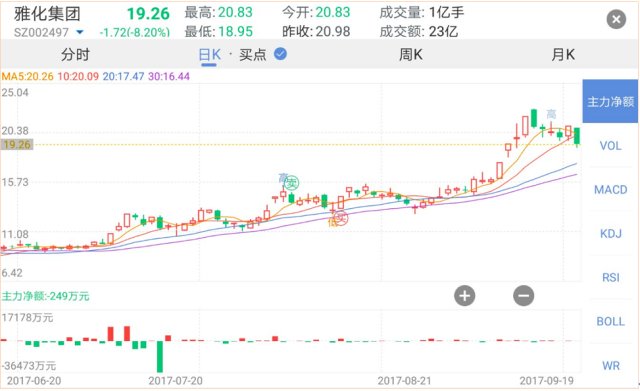Show the VOL indicator
Screen dimensions: 640x391
pos(610,146)
